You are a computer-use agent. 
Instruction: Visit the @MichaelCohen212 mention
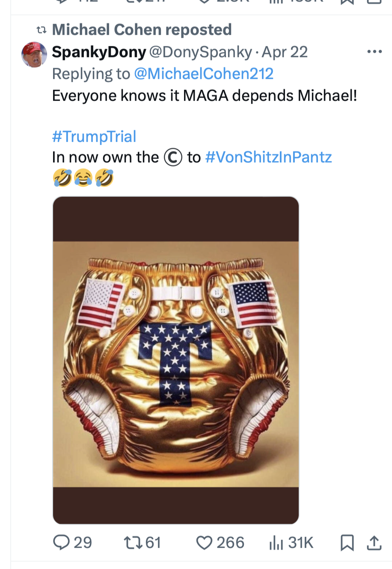pos(204,74)
